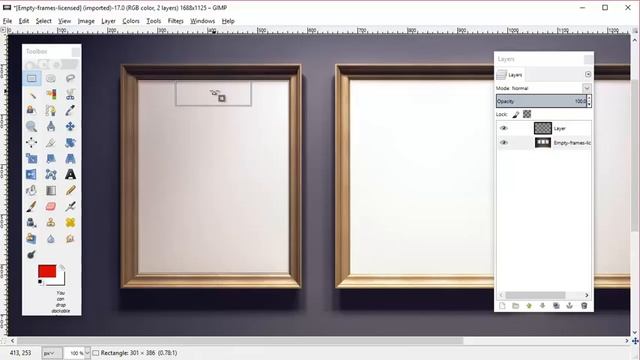Lower the layer with down arrow

coord(542,306)
